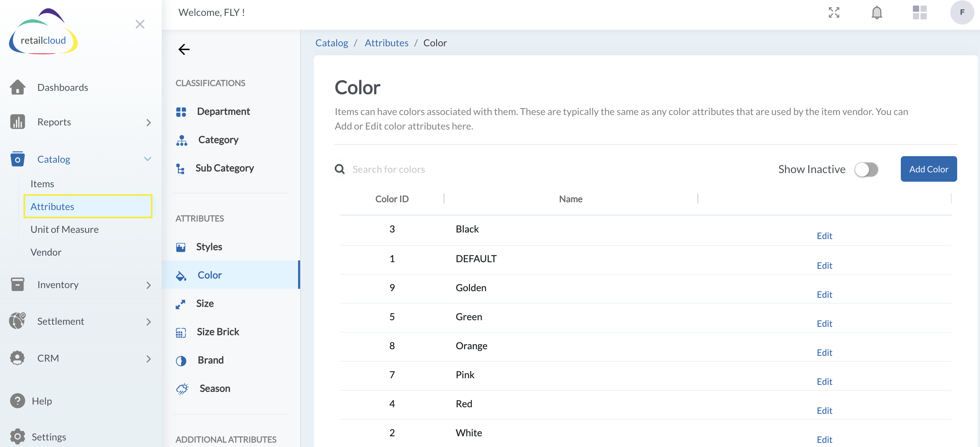Open Vendor submenu item
Viewport: 980px width, 447px height.
(46, 252)
